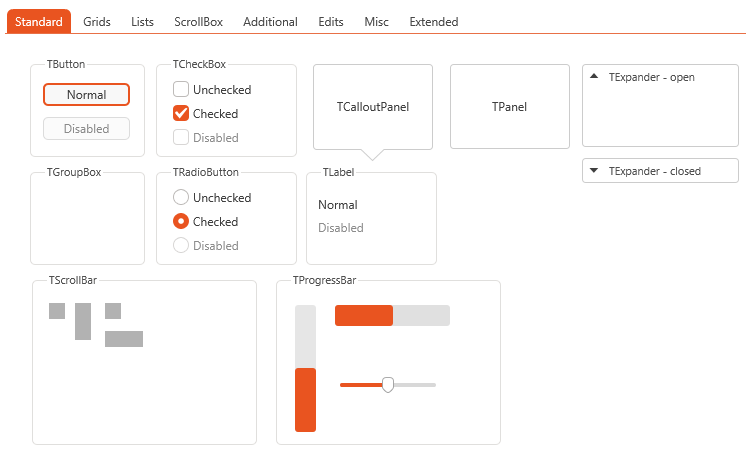Select the Unchecked radio button
755x453 pixels.
(181, 197)
